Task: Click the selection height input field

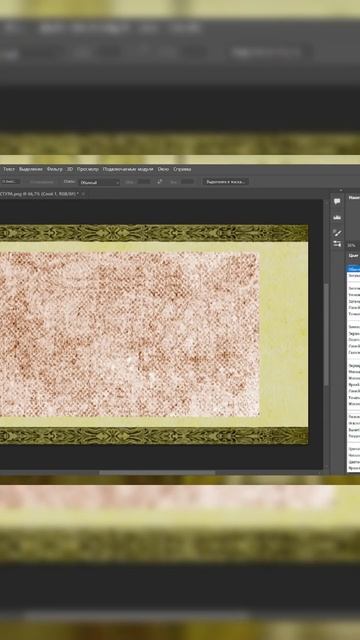Action: [187, 182]
